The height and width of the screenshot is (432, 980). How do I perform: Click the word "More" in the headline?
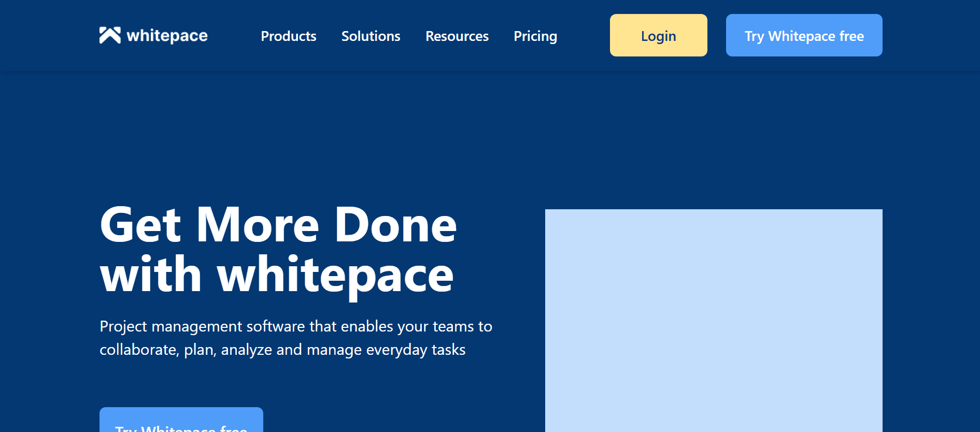click(257, 225)
